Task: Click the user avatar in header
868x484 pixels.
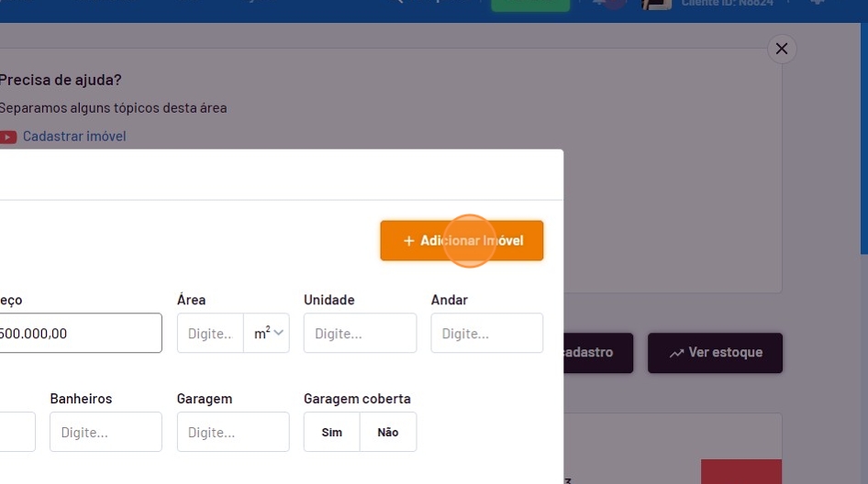Action: [x=657, y=4]
